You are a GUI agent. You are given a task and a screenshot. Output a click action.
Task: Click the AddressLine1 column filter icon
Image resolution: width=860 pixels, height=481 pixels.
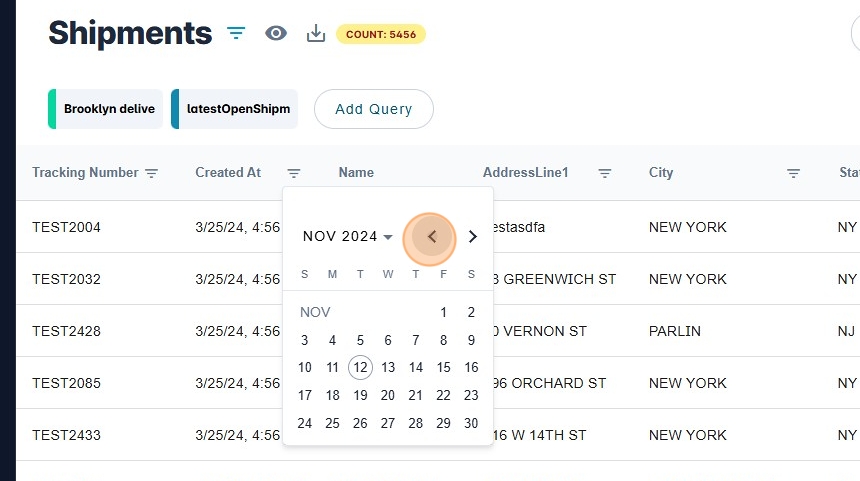point(605,173)
